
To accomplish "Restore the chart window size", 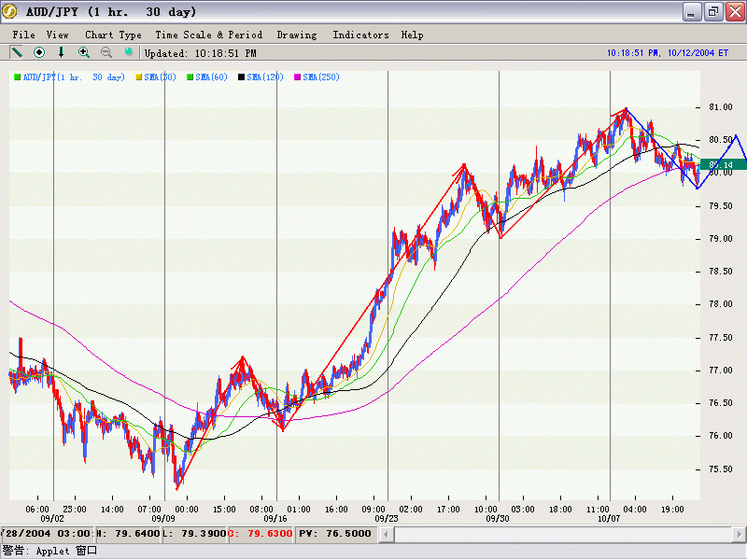I will [712, 12].
